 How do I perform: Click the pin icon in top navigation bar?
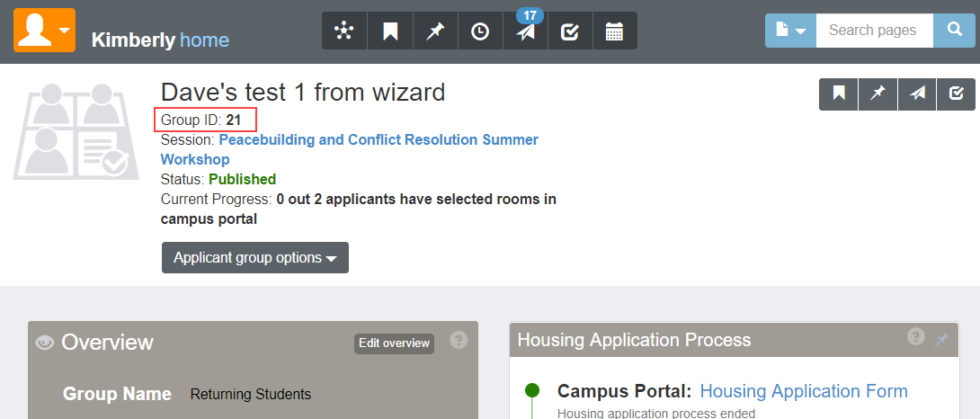[x=435, y=31]
